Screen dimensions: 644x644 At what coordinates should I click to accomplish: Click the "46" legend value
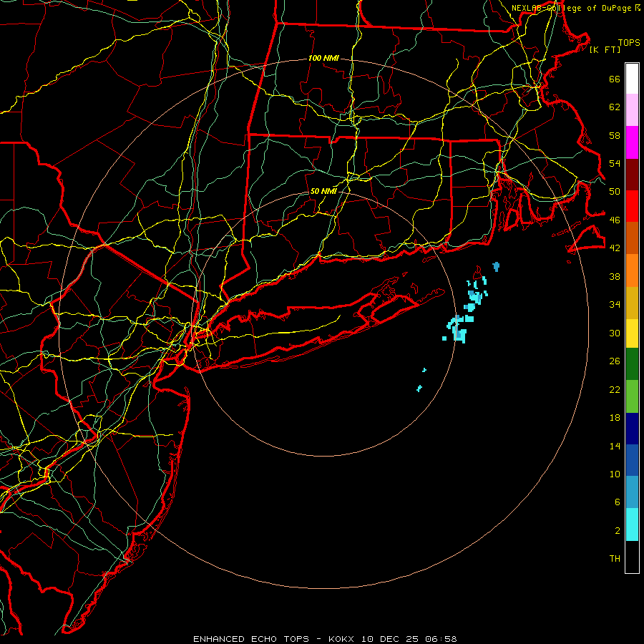[615, 220]
